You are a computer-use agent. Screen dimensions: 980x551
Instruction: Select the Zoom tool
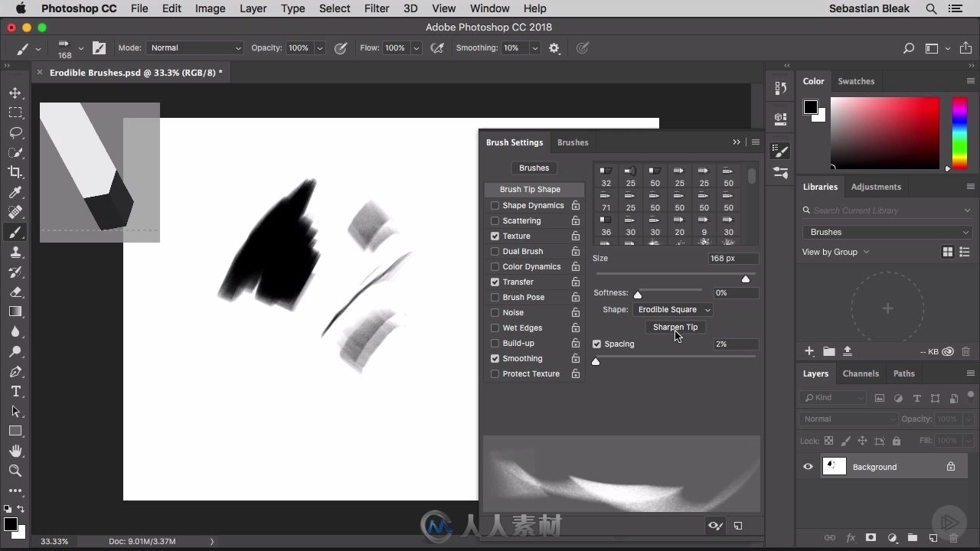(15, 471)
